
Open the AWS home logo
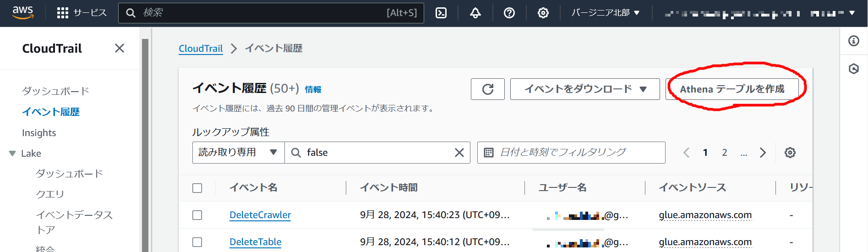tap(22, 13)
